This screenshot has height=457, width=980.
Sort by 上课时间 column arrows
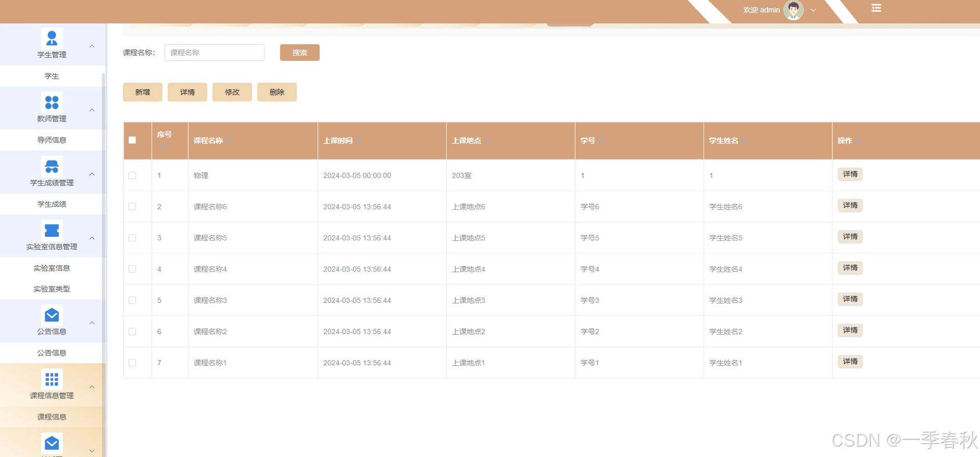click(359, 141)
